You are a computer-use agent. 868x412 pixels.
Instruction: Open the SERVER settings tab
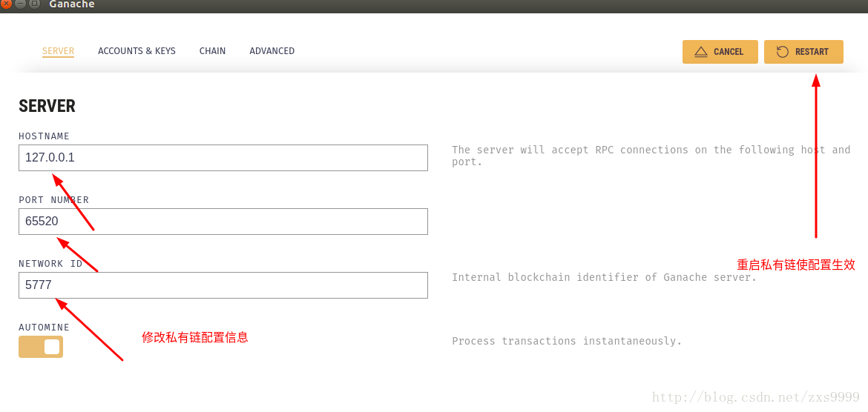point(58,51)
